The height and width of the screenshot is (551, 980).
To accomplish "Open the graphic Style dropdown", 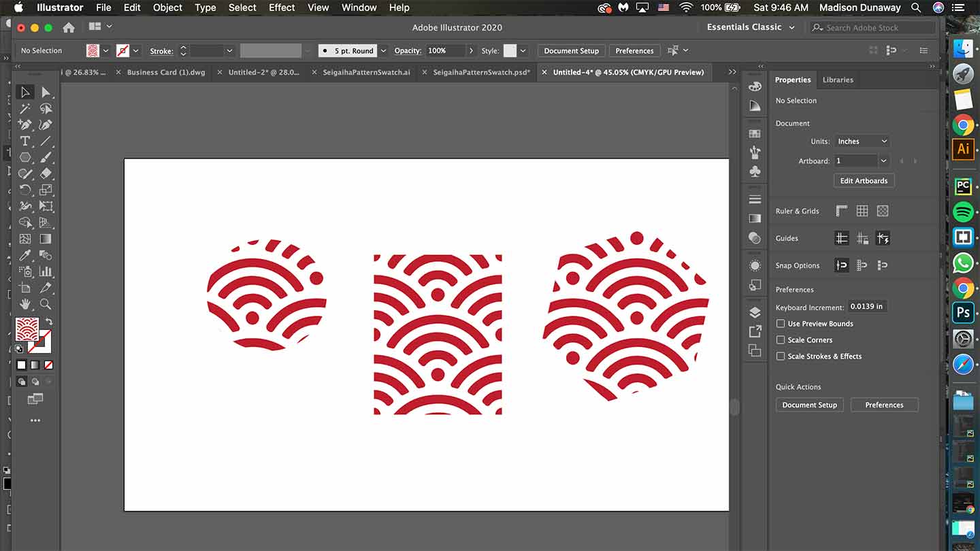I will click(x=523, y=51).
